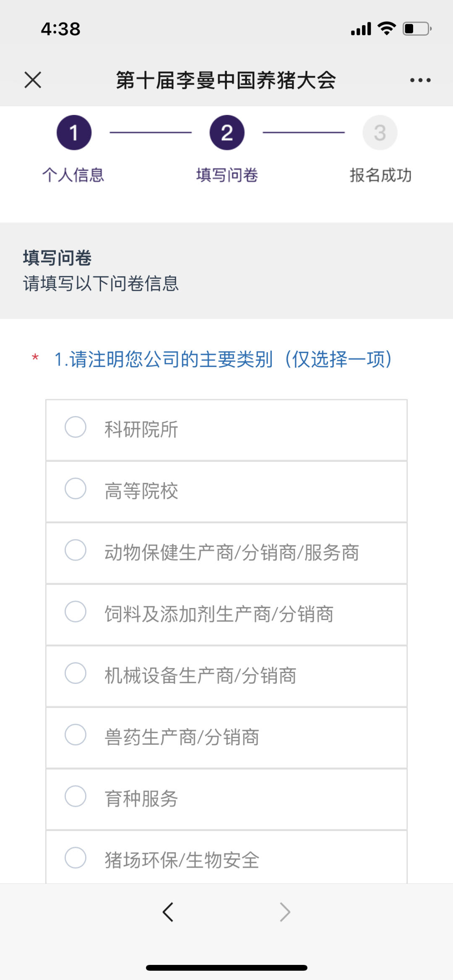This screenshot has height=980, width=453.
Task: Select the 填写问卷 step label
Action: [x=227, y=175]
